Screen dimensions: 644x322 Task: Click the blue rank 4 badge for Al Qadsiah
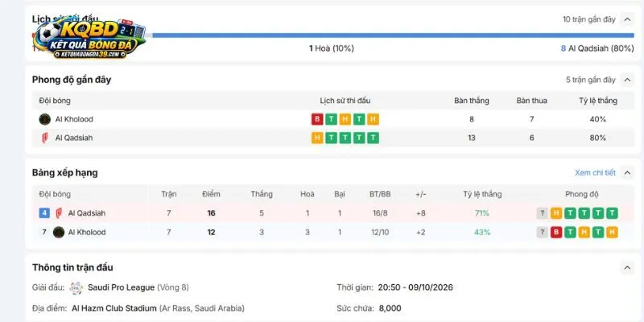[x=44, y=213]
